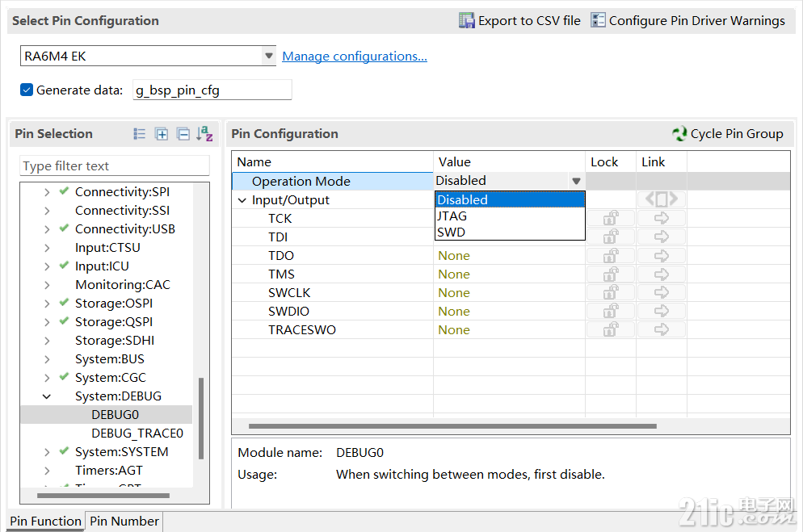Click the link arrow for TCK row

(x=661, y=219)
